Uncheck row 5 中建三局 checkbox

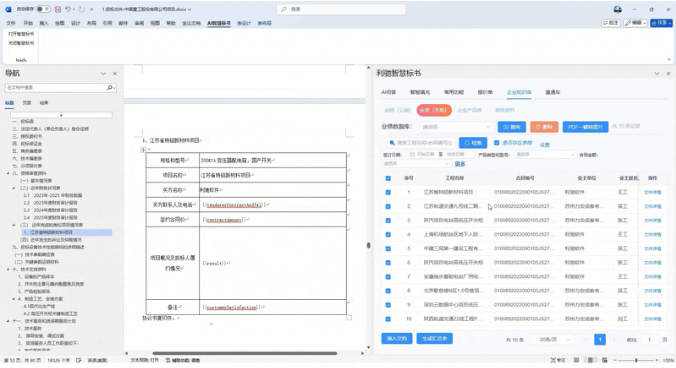pyautogui.click(x=388, y=249)
